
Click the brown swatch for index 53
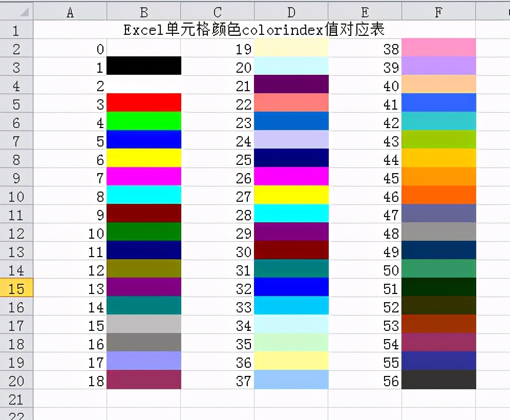point(439,324)
